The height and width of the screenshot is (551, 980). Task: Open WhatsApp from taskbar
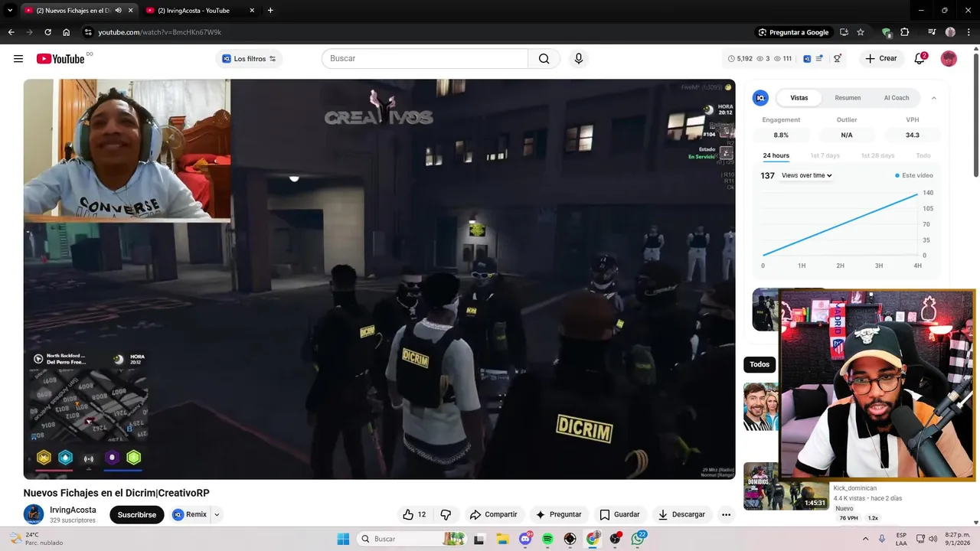click(x=639, y=539)
